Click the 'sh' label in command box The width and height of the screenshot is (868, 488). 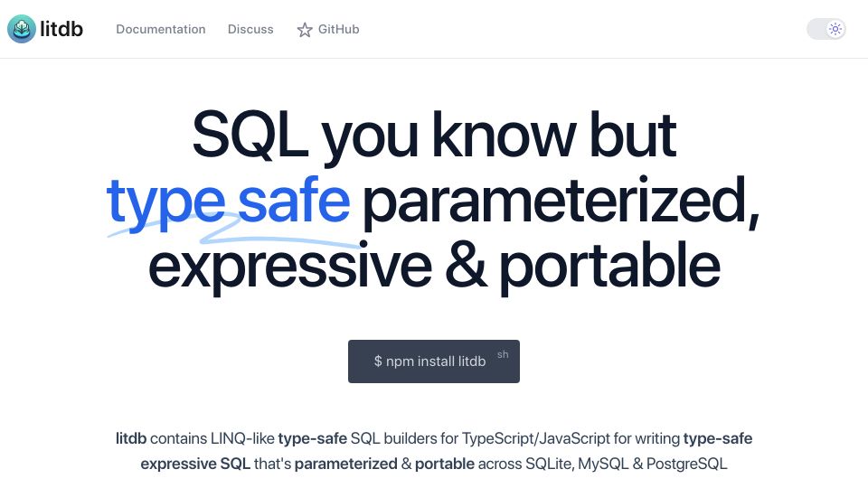tap(503, 354)
